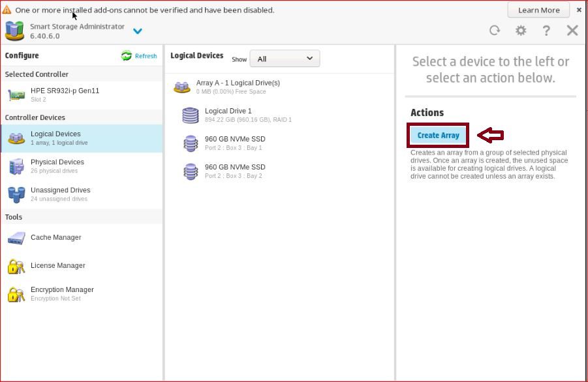588x382 pixels.
Task: Open help with the question mark icon
Action: 546,30
